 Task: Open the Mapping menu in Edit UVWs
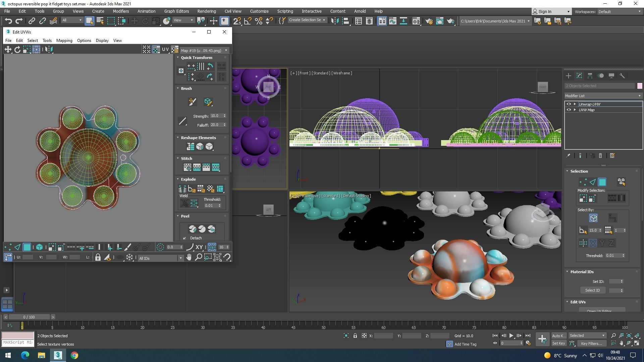point(64,41)
